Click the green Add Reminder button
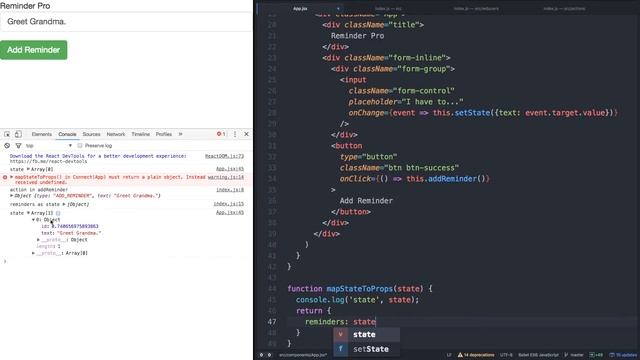Image resolution: width=640 pixels, height=360 pixels. pyautogui.click(x=33, y=50)
